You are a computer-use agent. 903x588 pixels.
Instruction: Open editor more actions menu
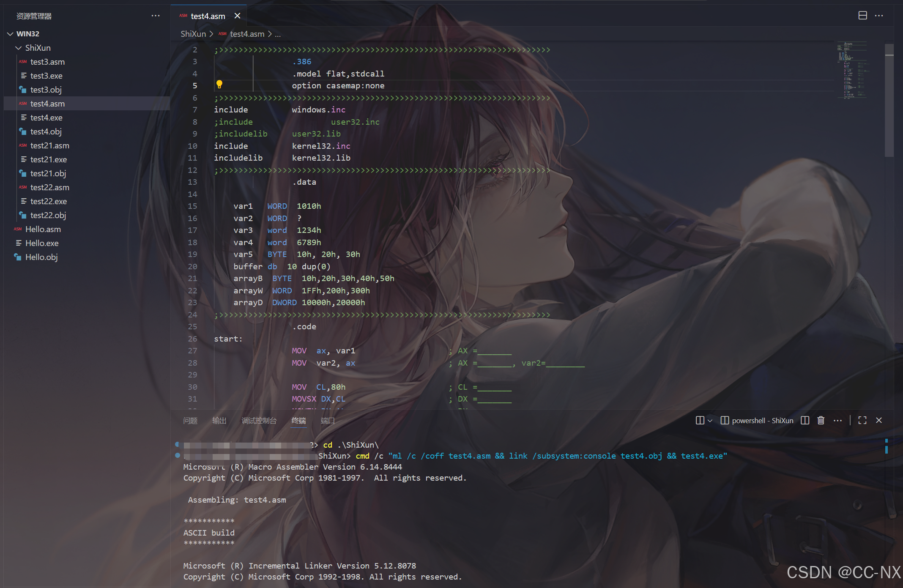[879, 16]
